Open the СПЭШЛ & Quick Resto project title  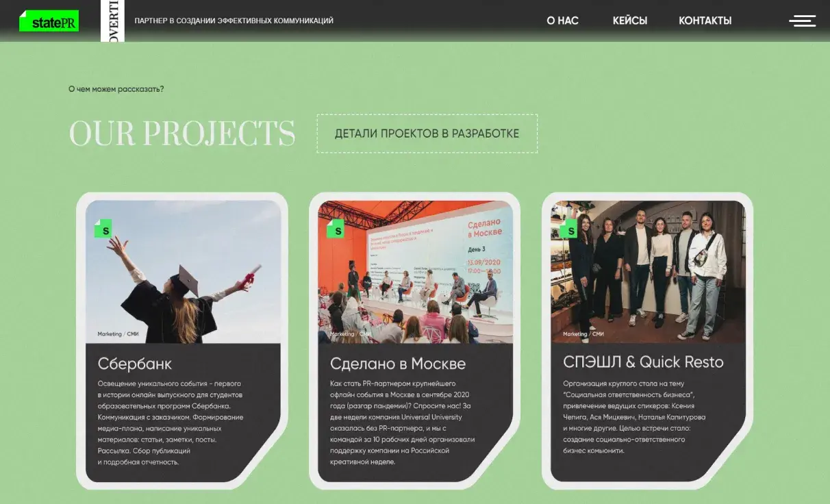tap(643, 362)
